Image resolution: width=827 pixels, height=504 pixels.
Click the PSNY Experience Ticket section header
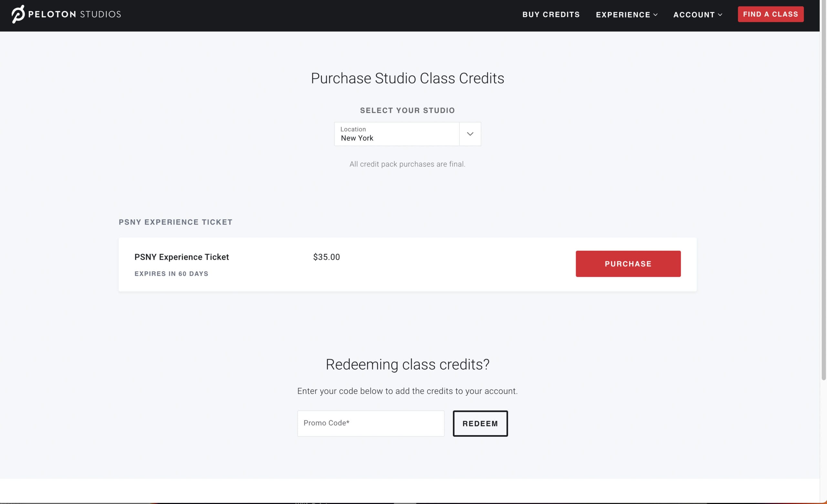click(175, 222)
